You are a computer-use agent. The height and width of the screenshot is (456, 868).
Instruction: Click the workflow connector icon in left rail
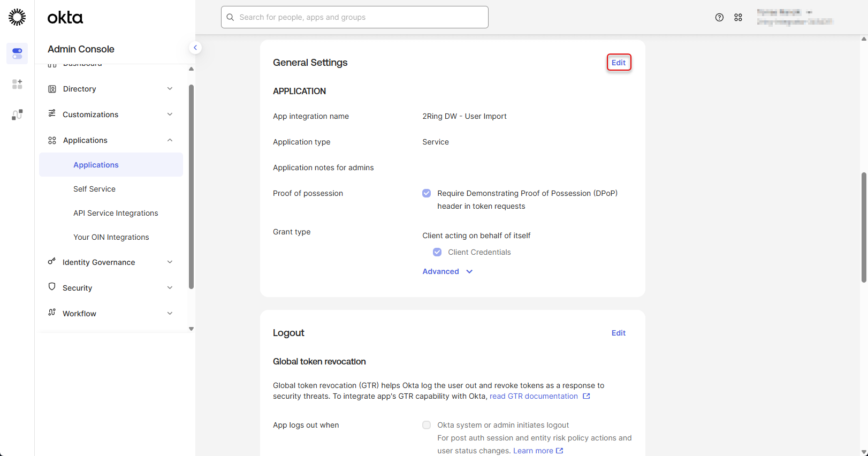point(17,115)
